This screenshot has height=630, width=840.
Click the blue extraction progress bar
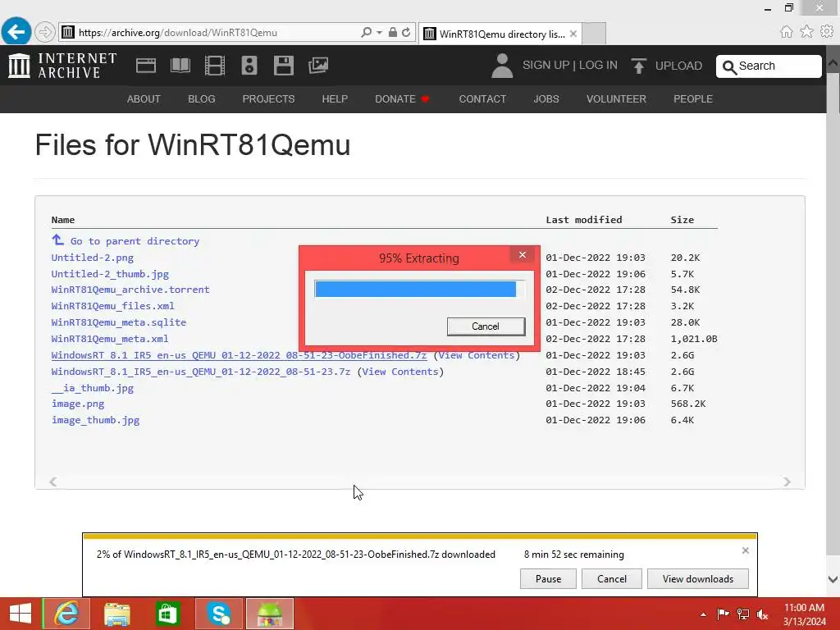point(415,289)
